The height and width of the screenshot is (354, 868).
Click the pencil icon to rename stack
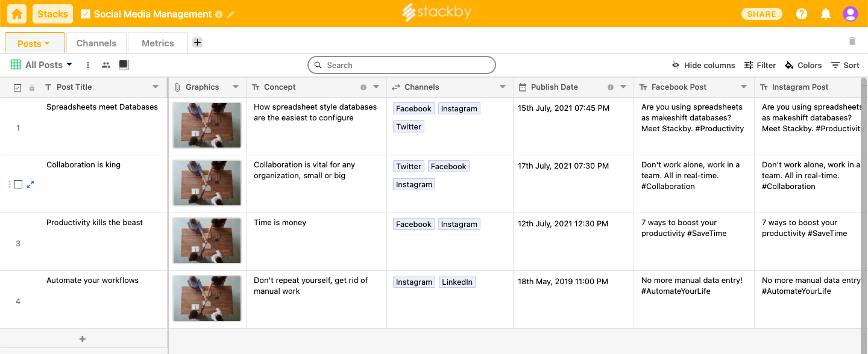[231, 14]
